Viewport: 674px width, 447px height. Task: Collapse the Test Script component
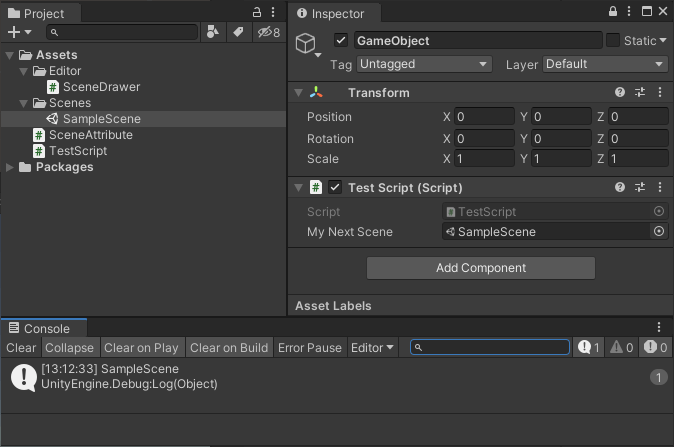coord(298,187)
